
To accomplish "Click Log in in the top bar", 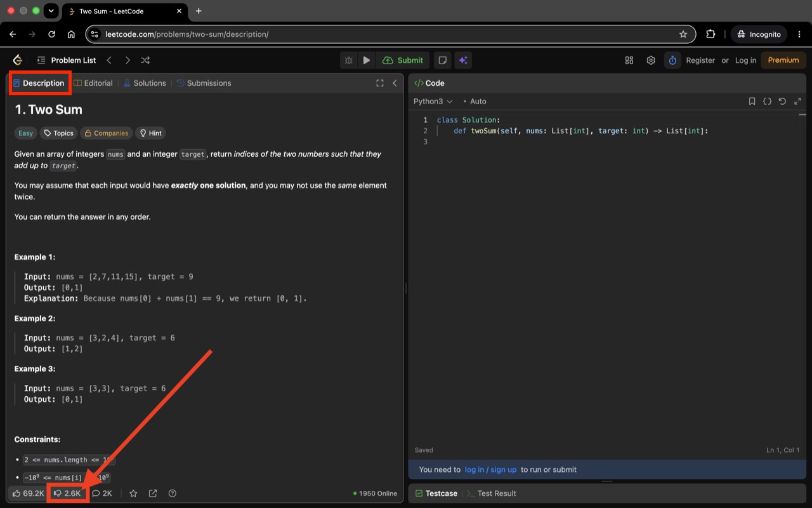I will [745, 60].
